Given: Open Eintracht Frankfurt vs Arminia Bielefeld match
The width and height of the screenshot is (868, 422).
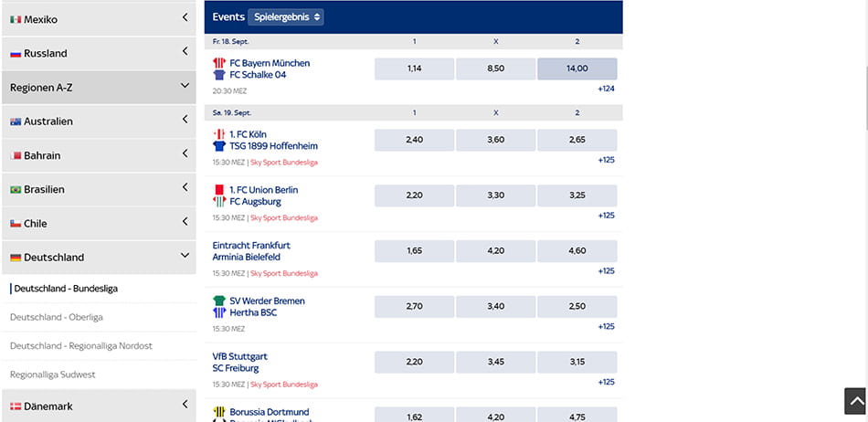Looking at the screenshot, I should [x=251, y=251].
